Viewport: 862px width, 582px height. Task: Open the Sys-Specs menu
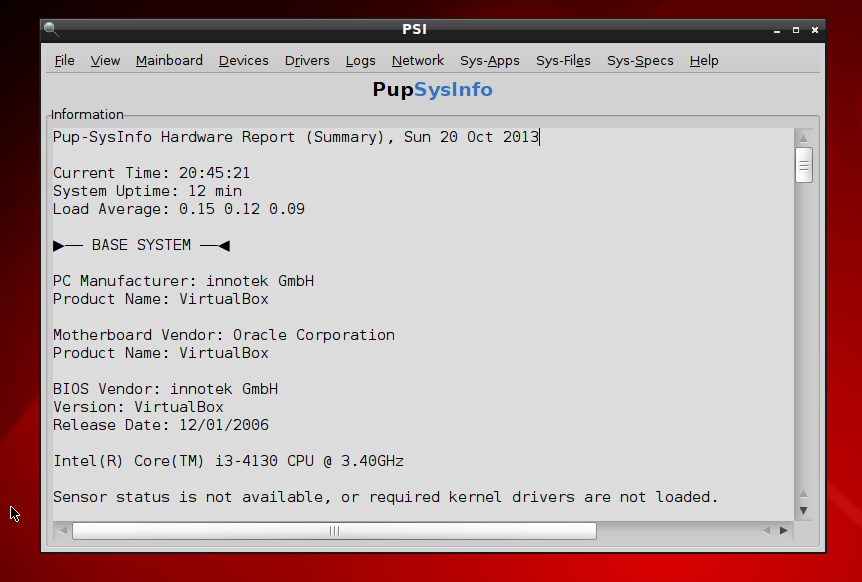click(640, 60)
